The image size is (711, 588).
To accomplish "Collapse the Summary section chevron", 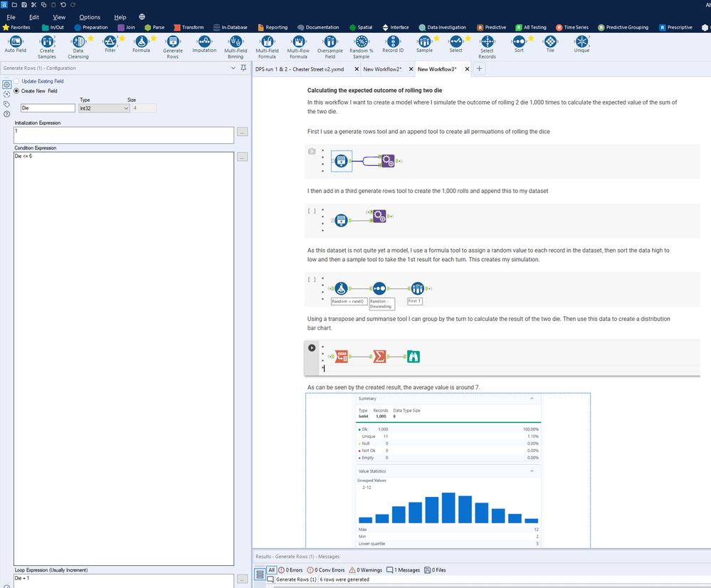I will click(x=532, y=399).
